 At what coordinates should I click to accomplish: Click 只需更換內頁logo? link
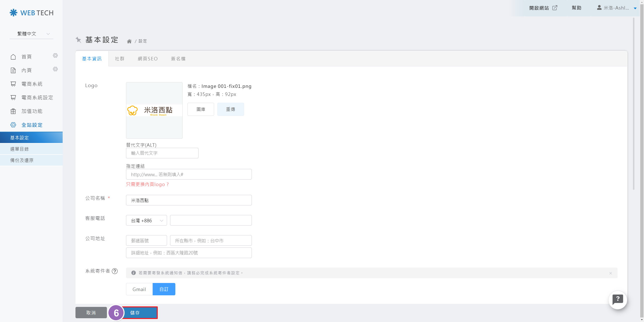(x=147, y=185)
